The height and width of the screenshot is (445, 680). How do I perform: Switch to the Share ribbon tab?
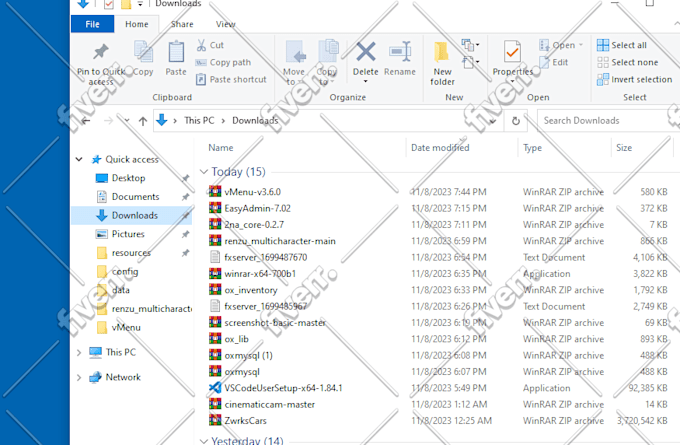(182, 24)
